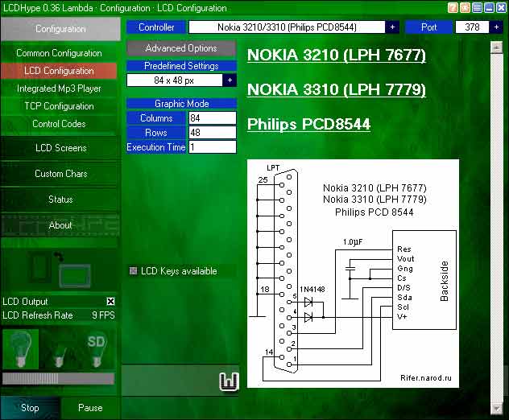Open the NOKIA 3210 (LPH 7677) link
This screenshot has height=420, width=509.
pos(337,56)
